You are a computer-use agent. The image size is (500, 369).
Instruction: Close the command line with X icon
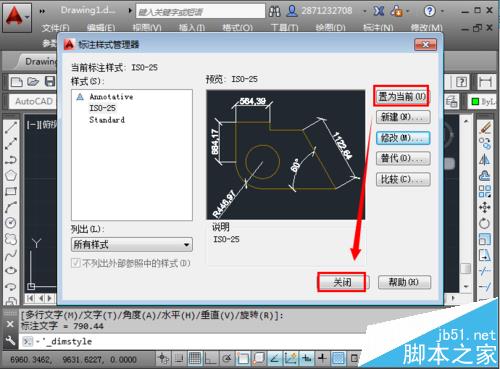tap(10, 324)
